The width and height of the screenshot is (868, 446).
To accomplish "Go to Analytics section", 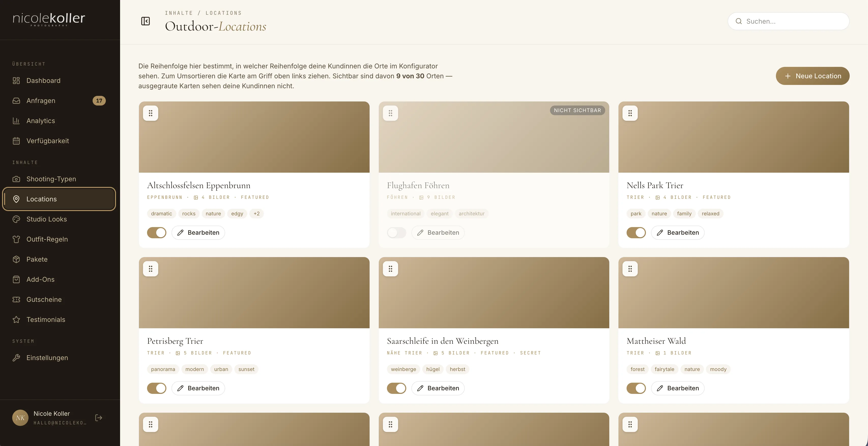I will [59, 121].
